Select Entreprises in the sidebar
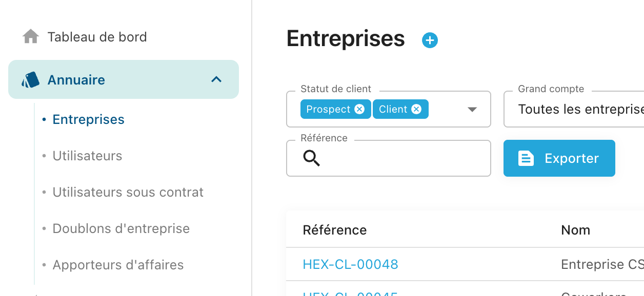This screenshot has width=644, height=296. [x=88, y=119]
